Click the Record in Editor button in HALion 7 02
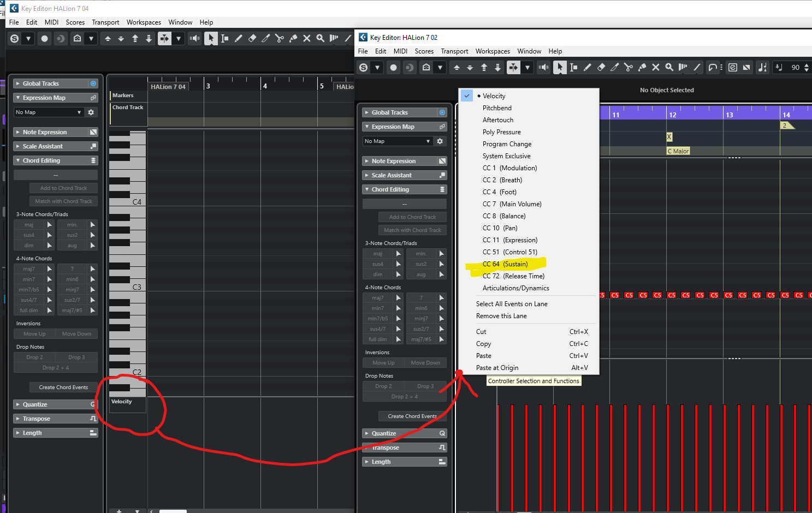The height and width of the screenshot is (513, 812). pyautogui.click(x=393, y=67)
